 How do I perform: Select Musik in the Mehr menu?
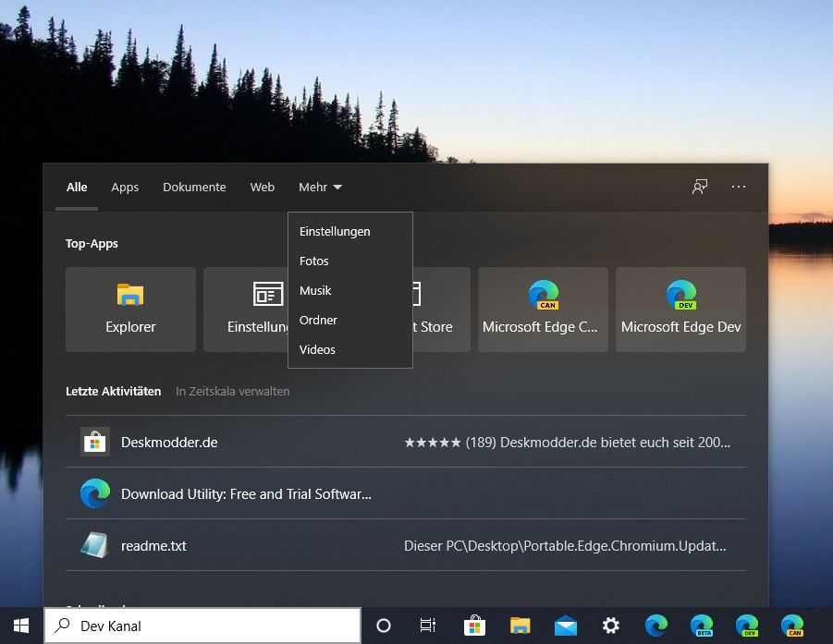click(x=350, y=290)
